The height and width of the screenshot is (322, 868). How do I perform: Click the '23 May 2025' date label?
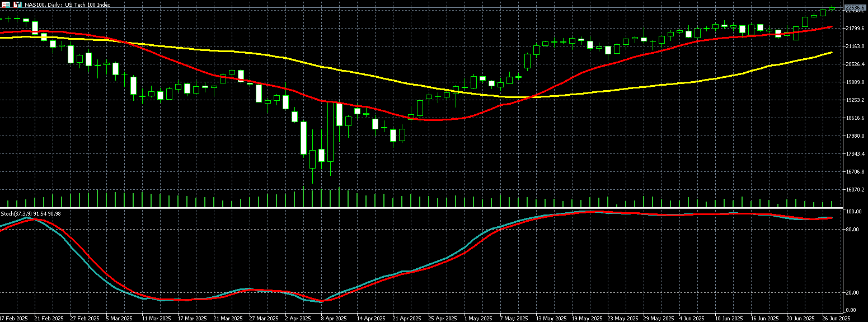pos(623,318)
